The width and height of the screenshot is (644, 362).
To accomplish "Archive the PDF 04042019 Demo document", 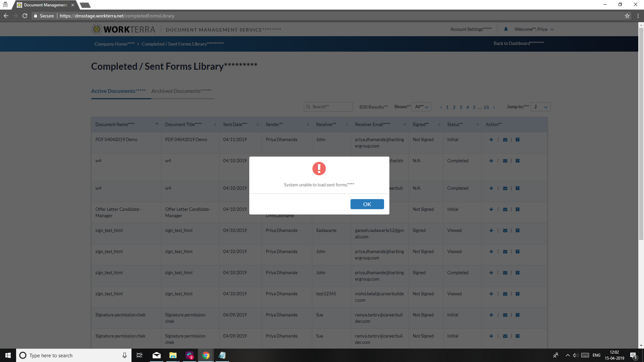I will pos(518,140).
